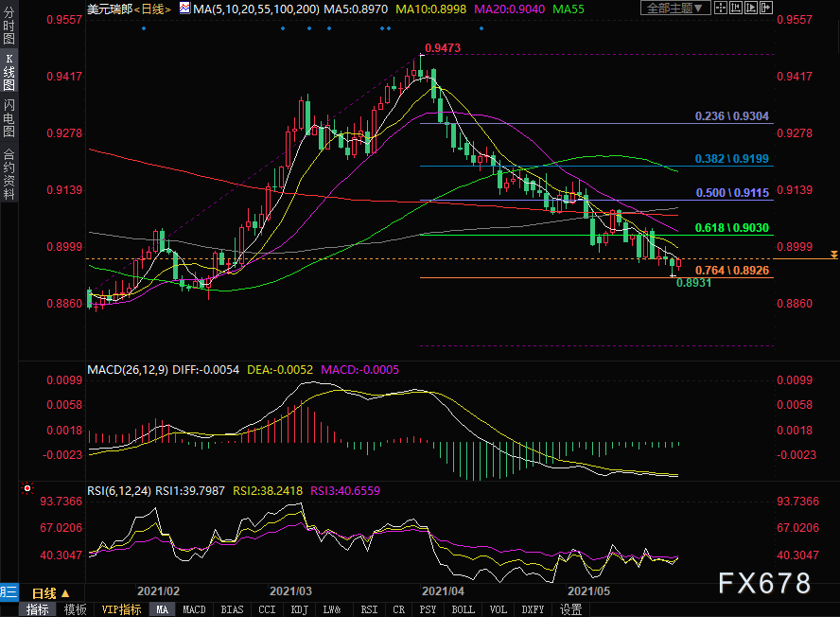Click RSI2:38.2418 value label

tap(268, 491)
